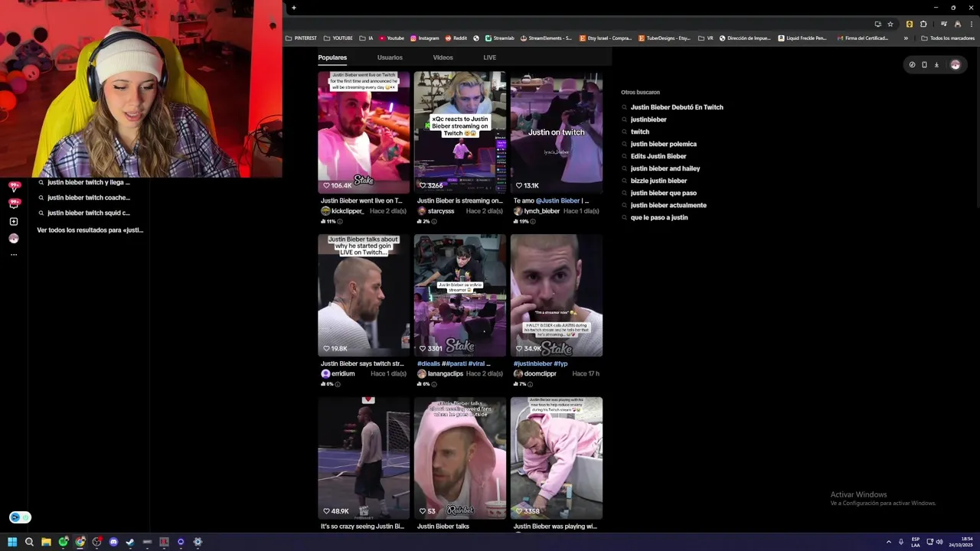Open the lanangaclips video with 3301 likes
This screenshot has height=551, width=980.
point(460,295)
